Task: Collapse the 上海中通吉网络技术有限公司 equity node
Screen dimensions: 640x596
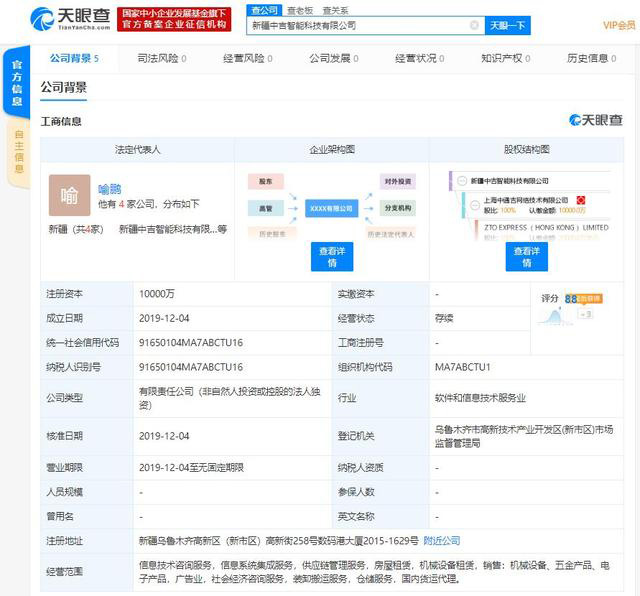Action: 475,205
